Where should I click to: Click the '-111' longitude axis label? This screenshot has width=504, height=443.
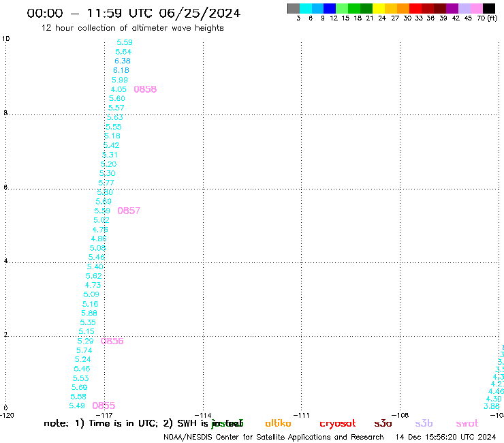click(301, 415)
